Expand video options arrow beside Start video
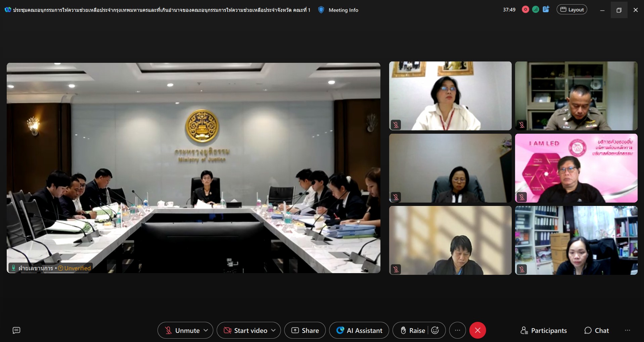The height and width of the screenshot is (342, 644). tap(273, 330)
